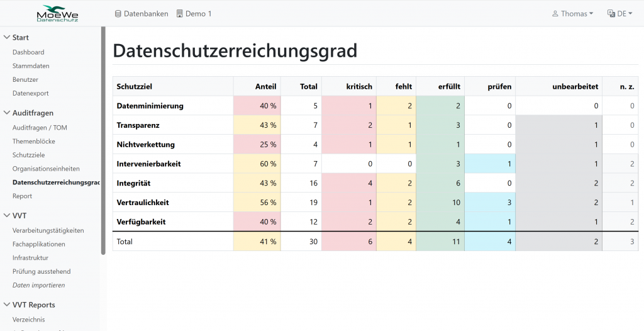Open the DE language selector
This screenshot has height=331, width=644.
coord(619,14)
